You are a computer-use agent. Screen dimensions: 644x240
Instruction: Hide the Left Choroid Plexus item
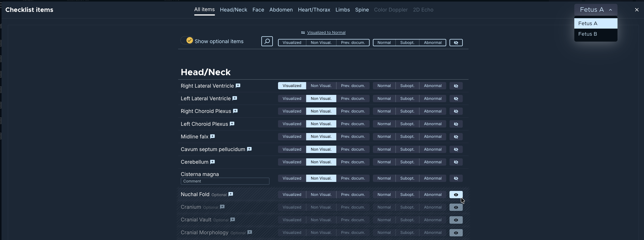click(456, 124)
